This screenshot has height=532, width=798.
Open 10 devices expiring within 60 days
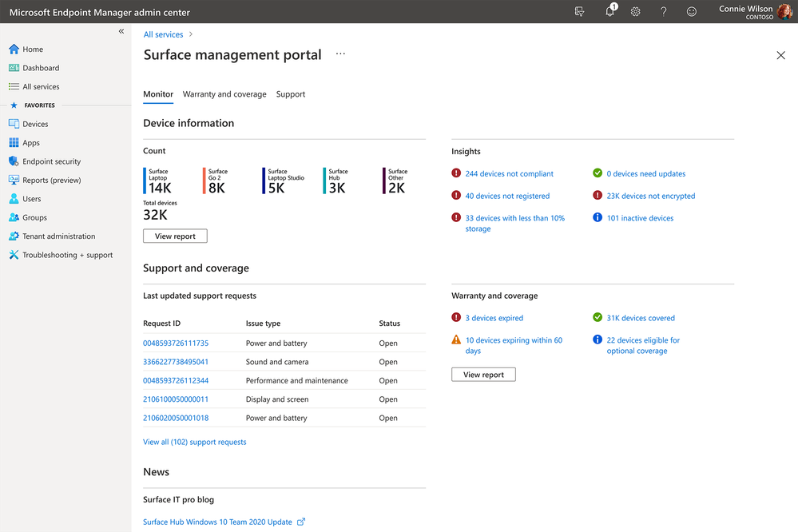click(x=514, y=345)
